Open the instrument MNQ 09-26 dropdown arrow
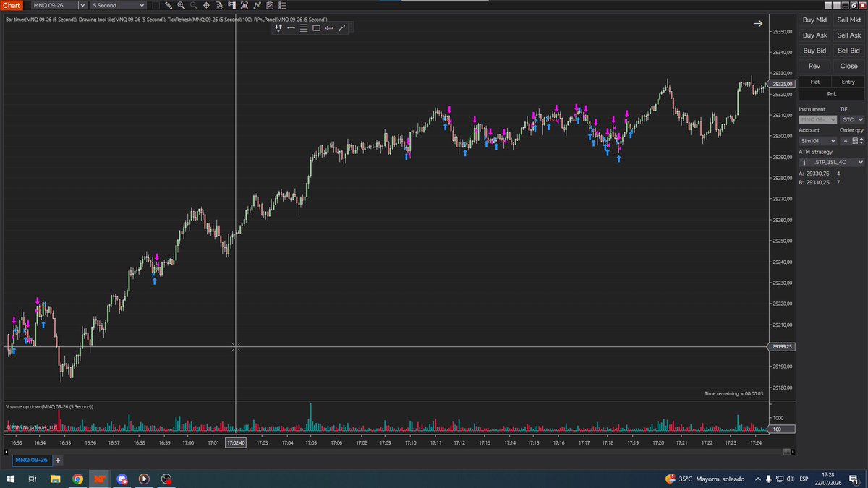 [x=82, y=5]
